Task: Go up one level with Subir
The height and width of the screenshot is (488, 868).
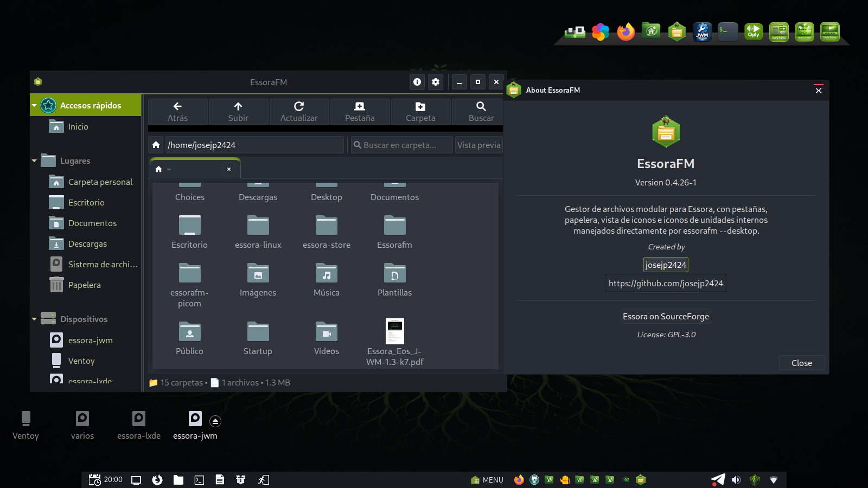Action: (238, 112)
